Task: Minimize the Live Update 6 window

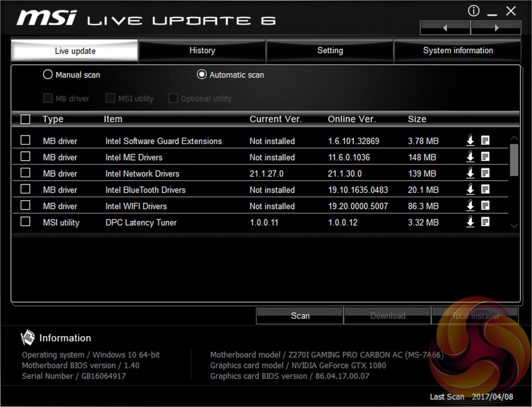Action: tap(492, 14)
